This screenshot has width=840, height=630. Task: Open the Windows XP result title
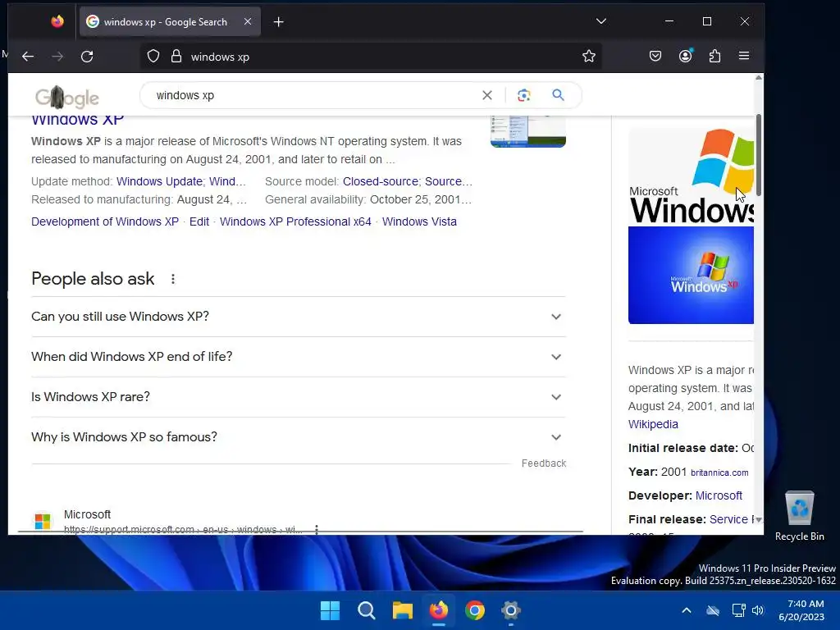pos(78,120)
